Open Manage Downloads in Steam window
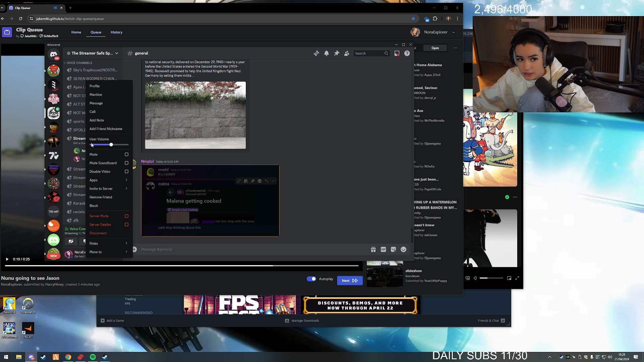644x362 pixels. click(x=302, y=321)
